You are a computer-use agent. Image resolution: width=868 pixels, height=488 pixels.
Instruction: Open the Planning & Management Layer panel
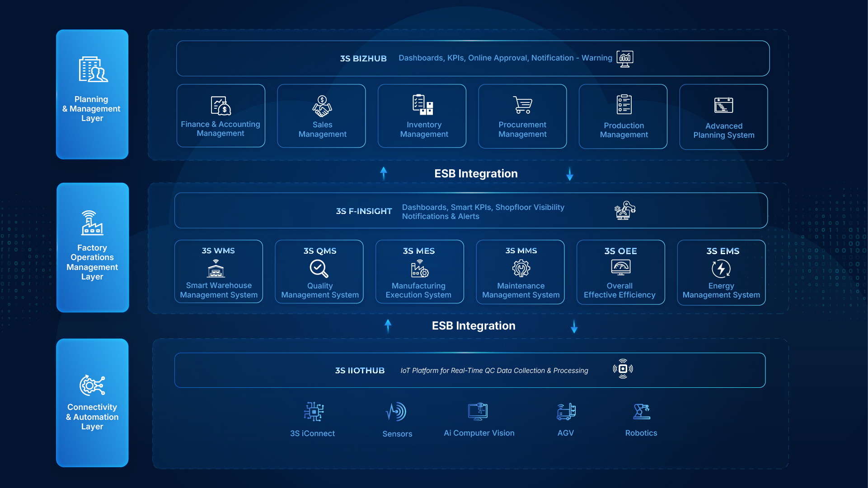coord(92,94)
